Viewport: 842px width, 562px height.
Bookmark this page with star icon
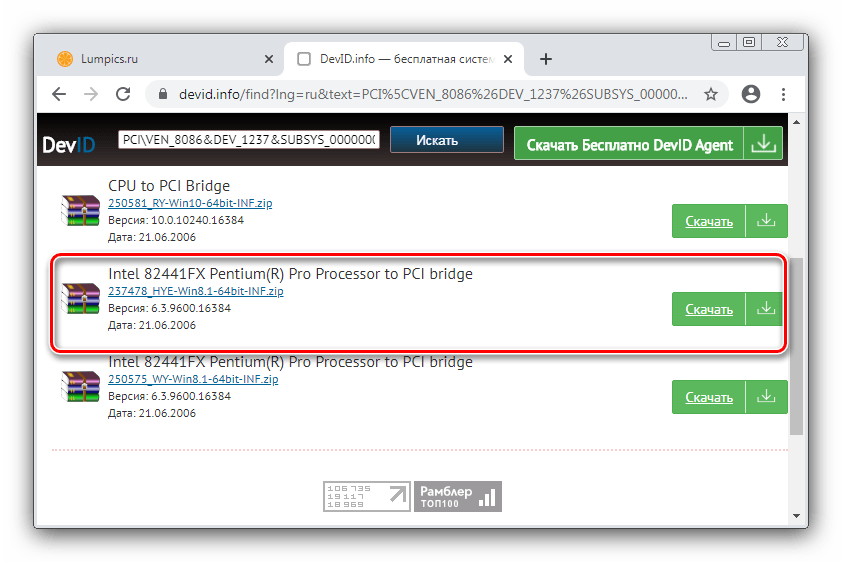[x=711, y=94]
